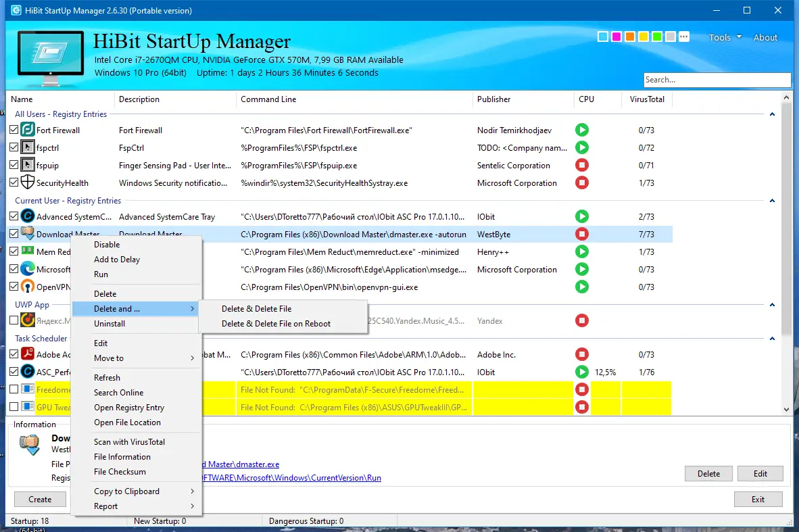The height and width of the screenshot is (532, 799).
Task: Click the Download Master icon in Information panel
Action: 30,445
